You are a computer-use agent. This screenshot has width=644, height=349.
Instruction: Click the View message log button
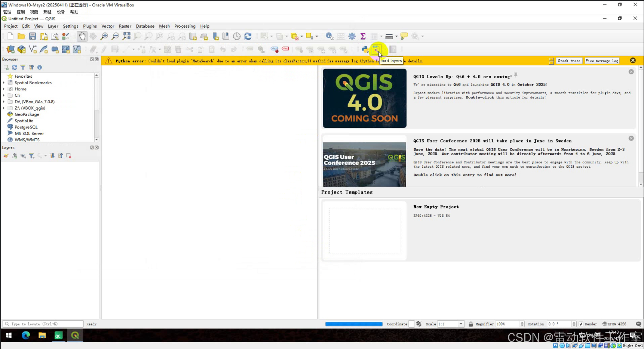click(x=602, y=61)
